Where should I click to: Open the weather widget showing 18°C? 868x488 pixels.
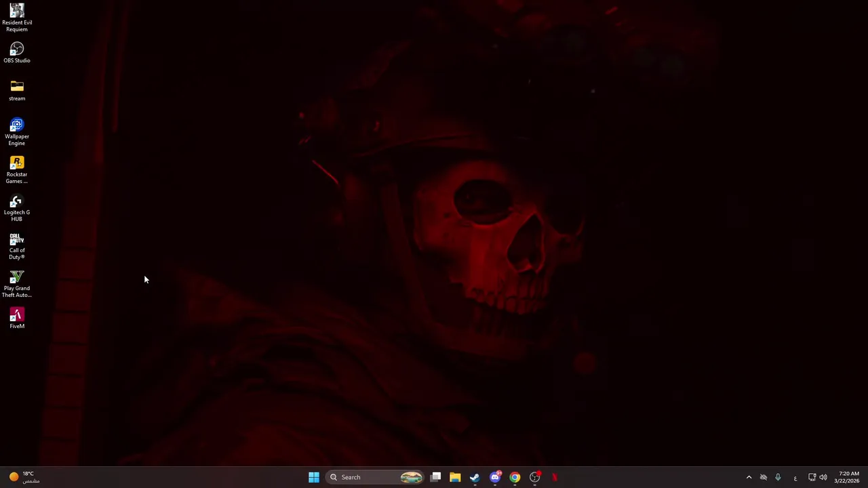(x=24, y=477)
